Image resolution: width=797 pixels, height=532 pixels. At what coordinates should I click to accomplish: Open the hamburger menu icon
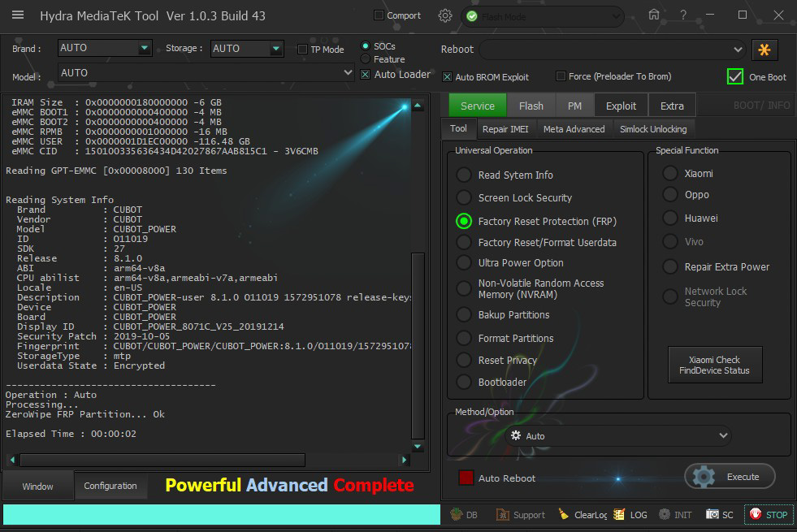pos(18,15)
